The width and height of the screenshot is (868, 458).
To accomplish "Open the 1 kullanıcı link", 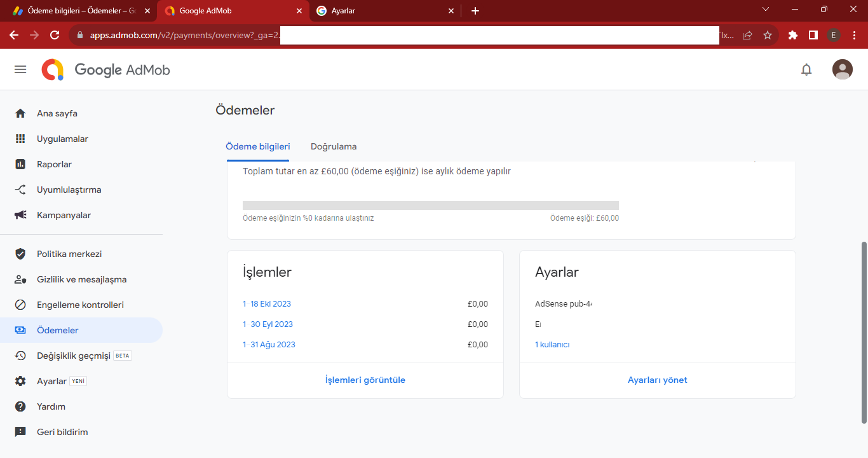I will [x=552, y=344].
